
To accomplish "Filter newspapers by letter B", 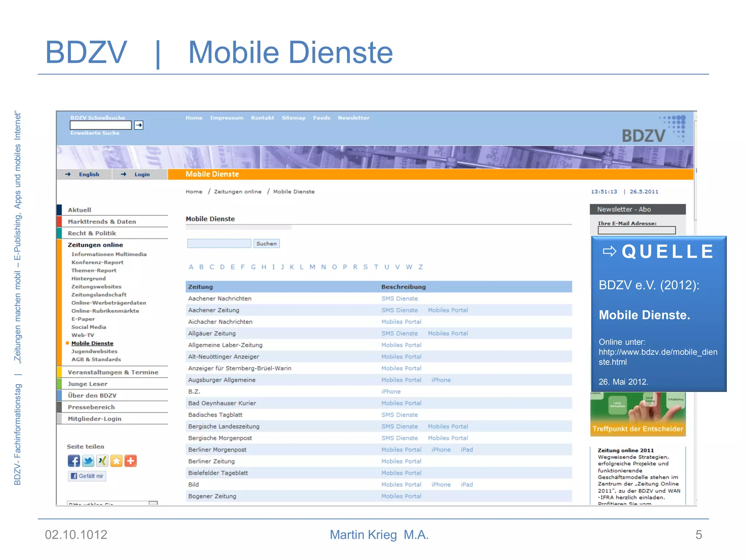I will [201, 267].
